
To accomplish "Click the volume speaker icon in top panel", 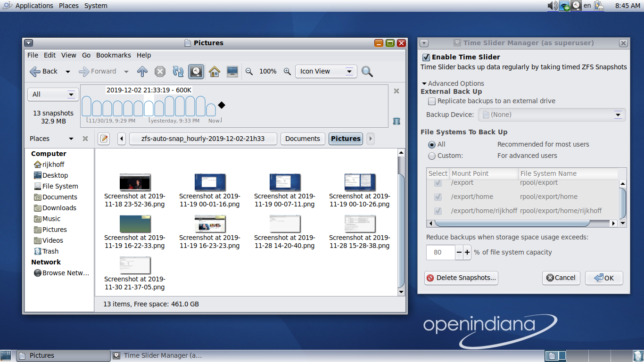I will point(553,6).
